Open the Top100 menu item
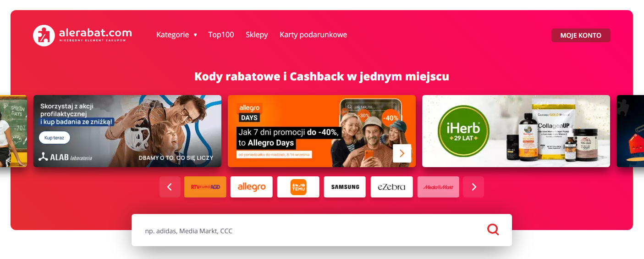 (x=221, y=35)
